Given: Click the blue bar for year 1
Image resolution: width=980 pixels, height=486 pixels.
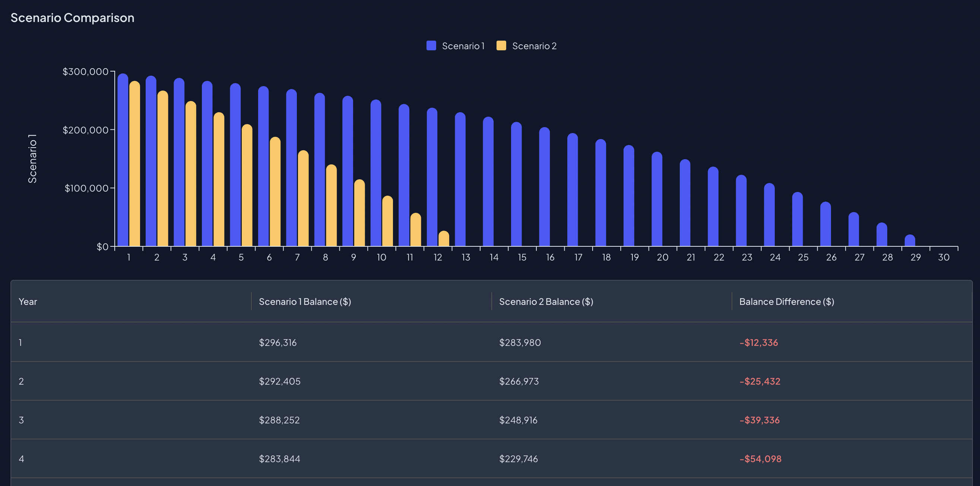Looking at the screenshot, I should pos(123,160).
